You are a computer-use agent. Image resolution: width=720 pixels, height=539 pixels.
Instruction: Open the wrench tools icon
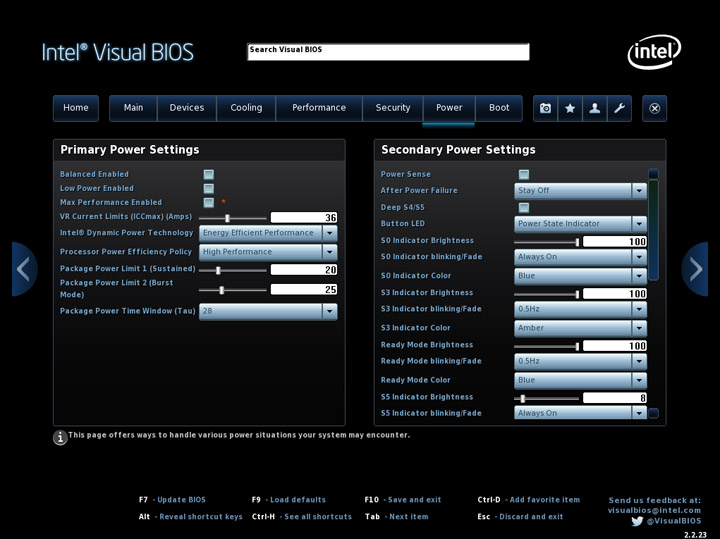619,108
